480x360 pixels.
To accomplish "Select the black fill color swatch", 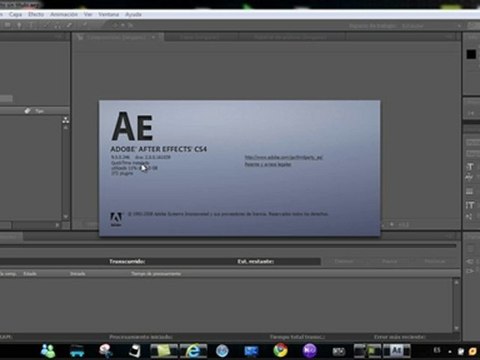I will pos(471,54).
